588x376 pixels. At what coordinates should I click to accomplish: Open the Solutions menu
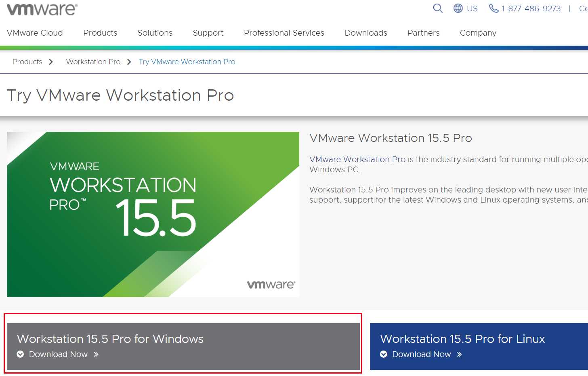[155, 33]
